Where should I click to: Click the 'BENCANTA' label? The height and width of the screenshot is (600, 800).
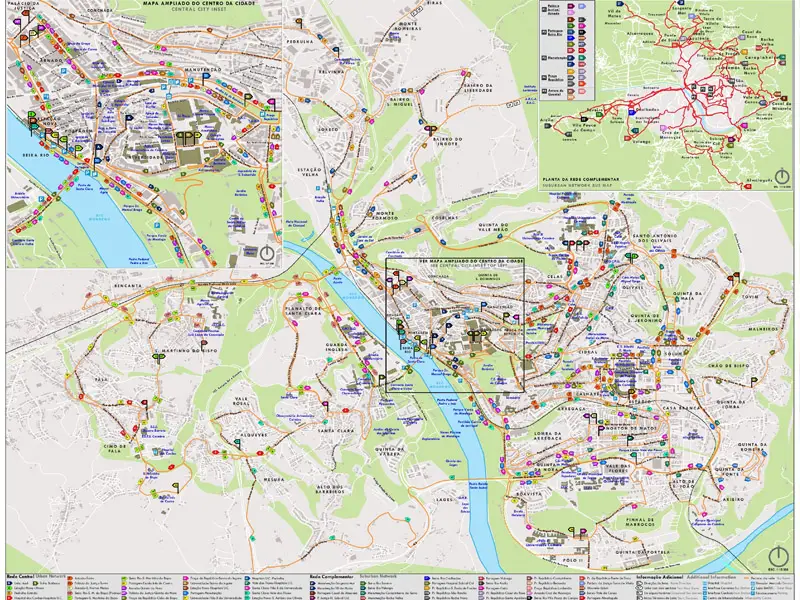(x=128, y=286)
